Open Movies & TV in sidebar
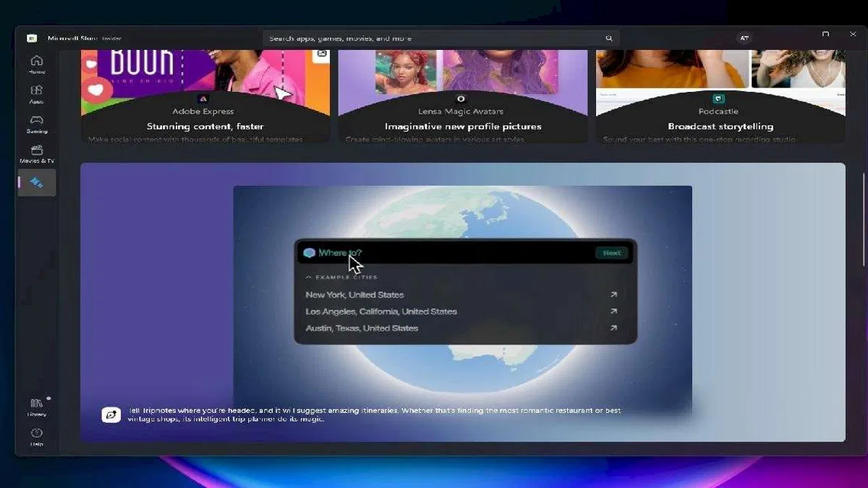868x488 pixels. (36, 153)
